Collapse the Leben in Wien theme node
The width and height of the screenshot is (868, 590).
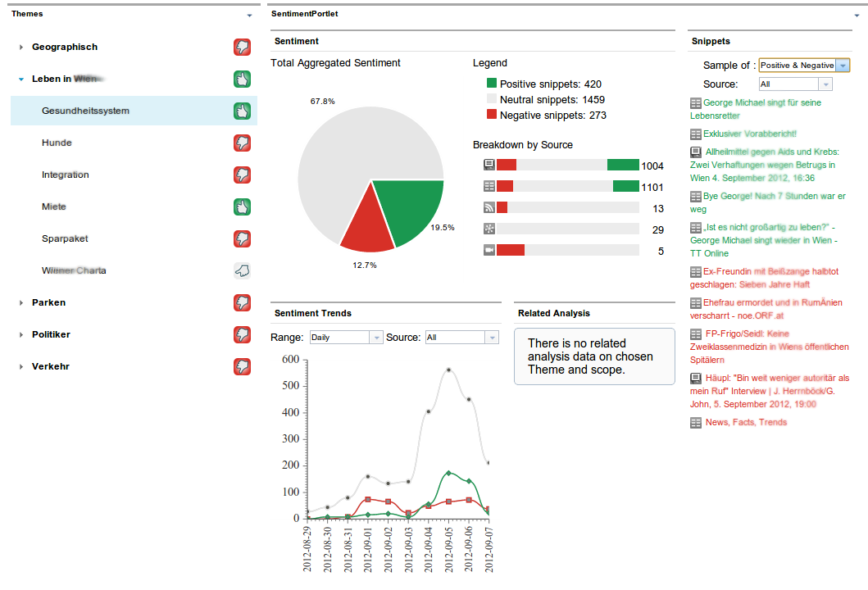pyautogui.click(x=21, y=79)
